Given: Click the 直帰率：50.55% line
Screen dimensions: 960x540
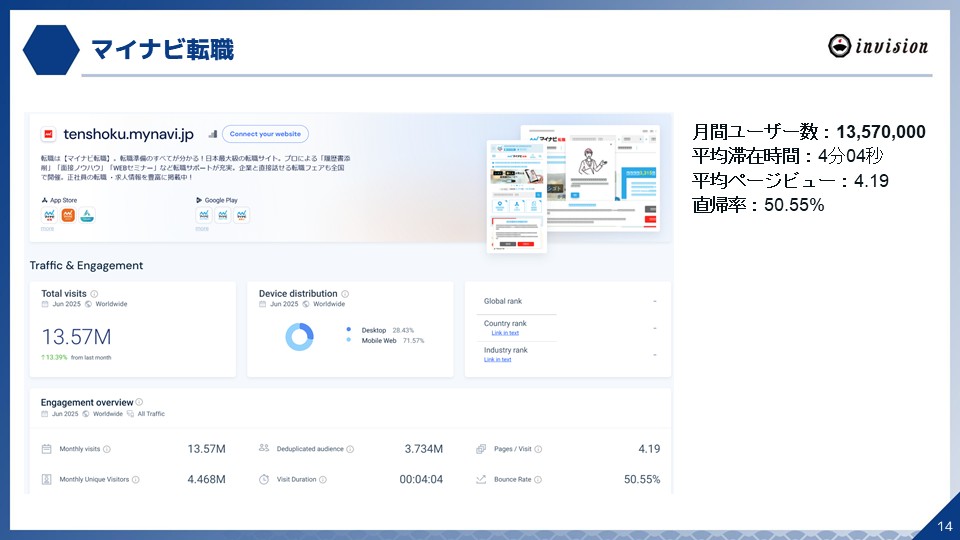Looking at the screenshot, I should 758,205.
